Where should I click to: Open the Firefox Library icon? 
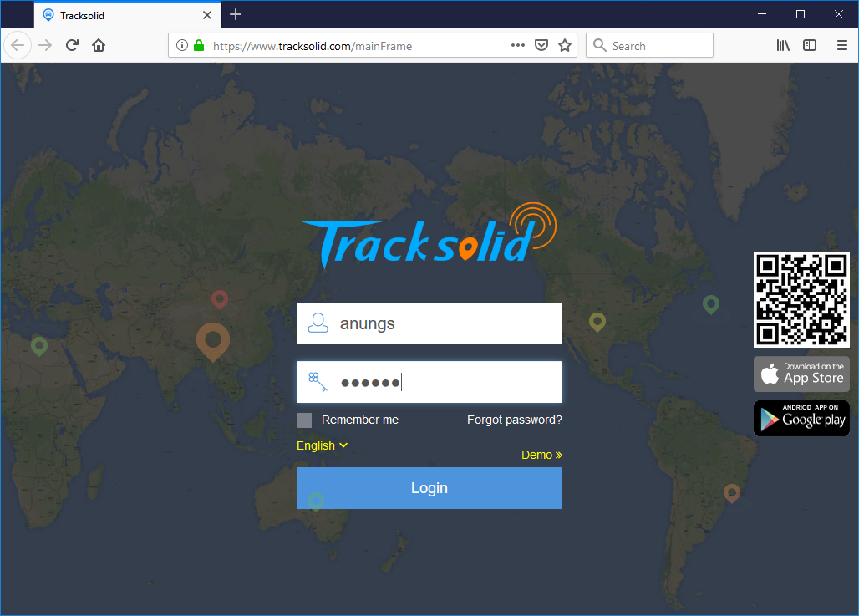click(783, 45)
